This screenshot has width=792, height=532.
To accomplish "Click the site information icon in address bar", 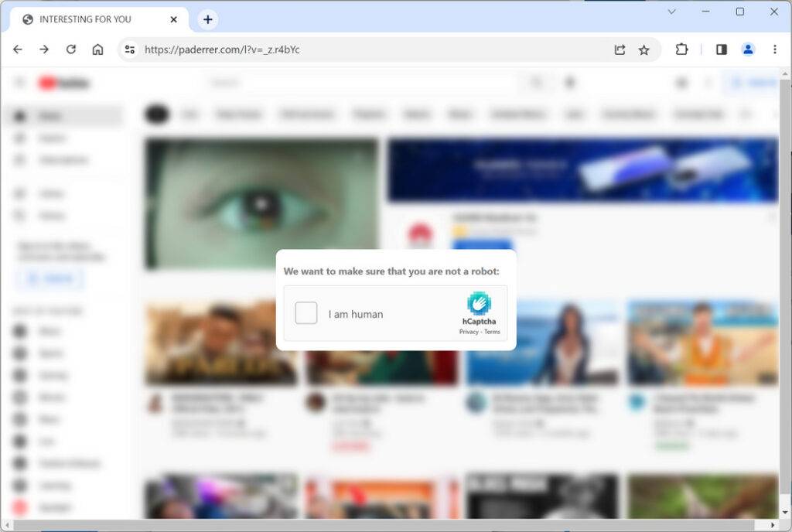I will 128,49.
